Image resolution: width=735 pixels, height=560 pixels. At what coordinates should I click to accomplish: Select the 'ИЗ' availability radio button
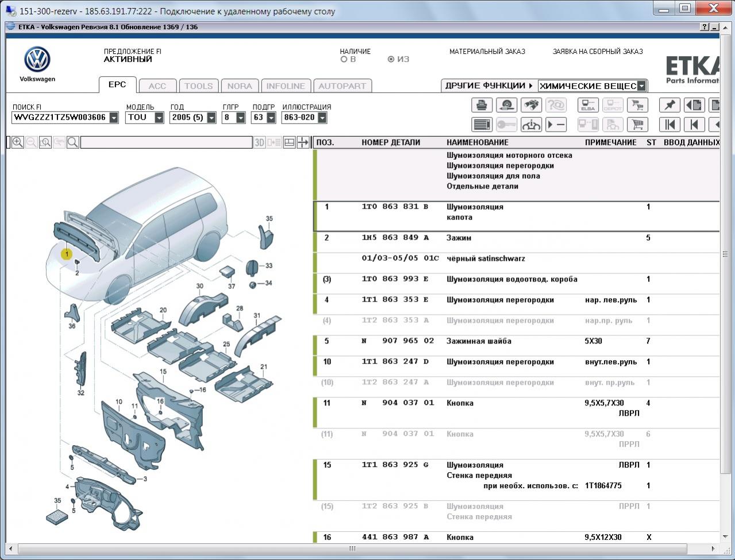coord(391,59)
